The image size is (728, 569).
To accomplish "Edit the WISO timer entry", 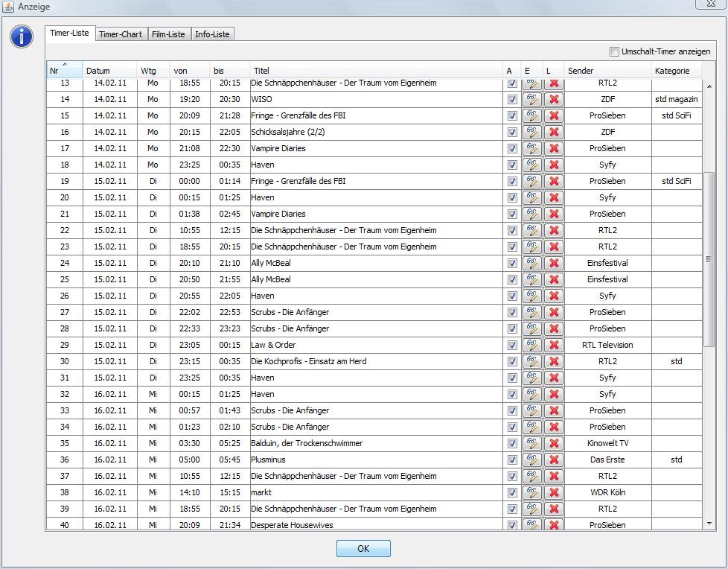I will click(x=532, y=99).
